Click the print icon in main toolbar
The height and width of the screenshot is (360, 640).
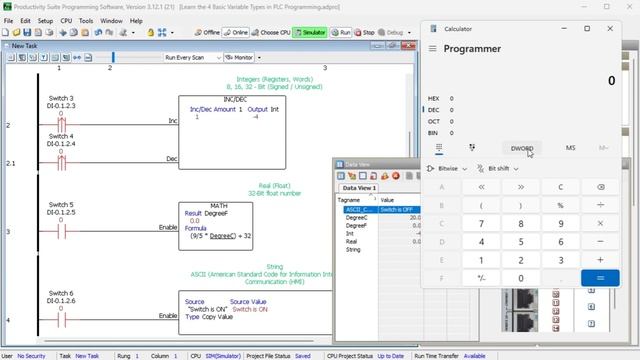[x=49, y=32]
